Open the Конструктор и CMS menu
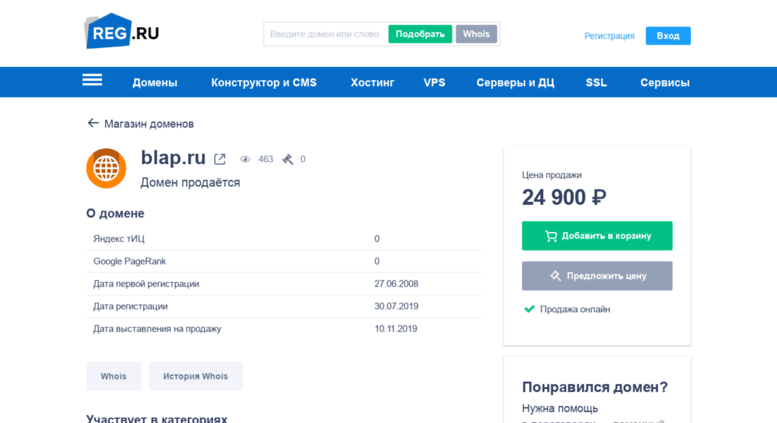The width and height of the screenshot is (777, 423). (x=264, y=83)
